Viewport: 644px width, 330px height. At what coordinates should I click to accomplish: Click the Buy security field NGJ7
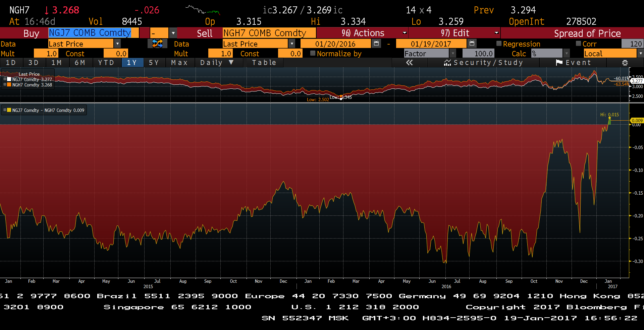click(x=93, y=33)
